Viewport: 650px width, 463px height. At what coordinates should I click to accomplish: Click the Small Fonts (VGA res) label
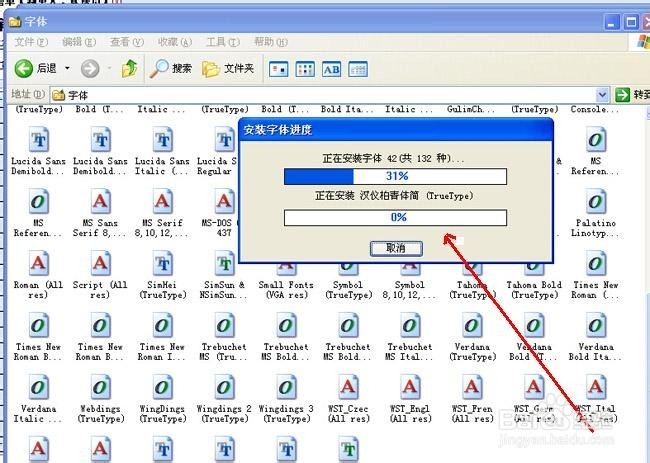click(286, 290)
